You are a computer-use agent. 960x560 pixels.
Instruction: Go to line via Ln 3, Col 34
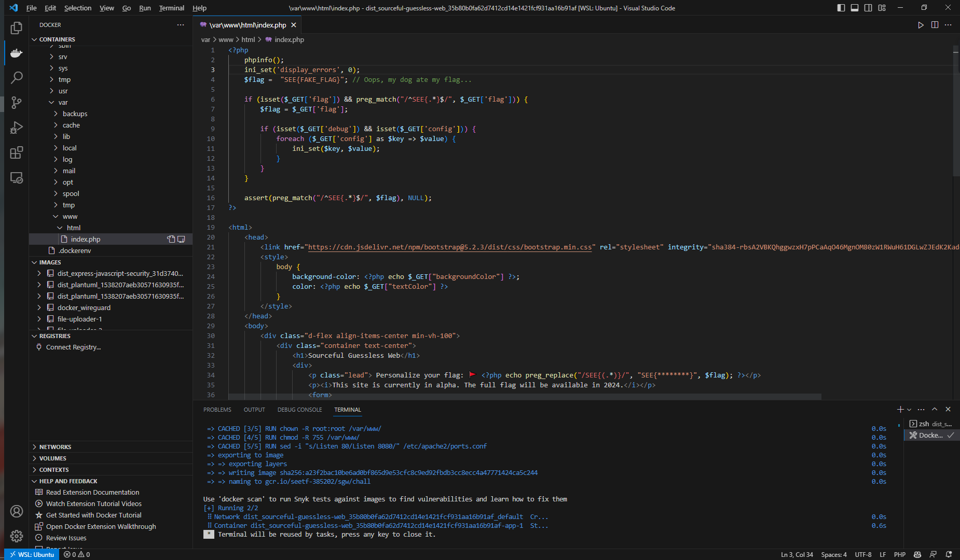click(797, 554)
